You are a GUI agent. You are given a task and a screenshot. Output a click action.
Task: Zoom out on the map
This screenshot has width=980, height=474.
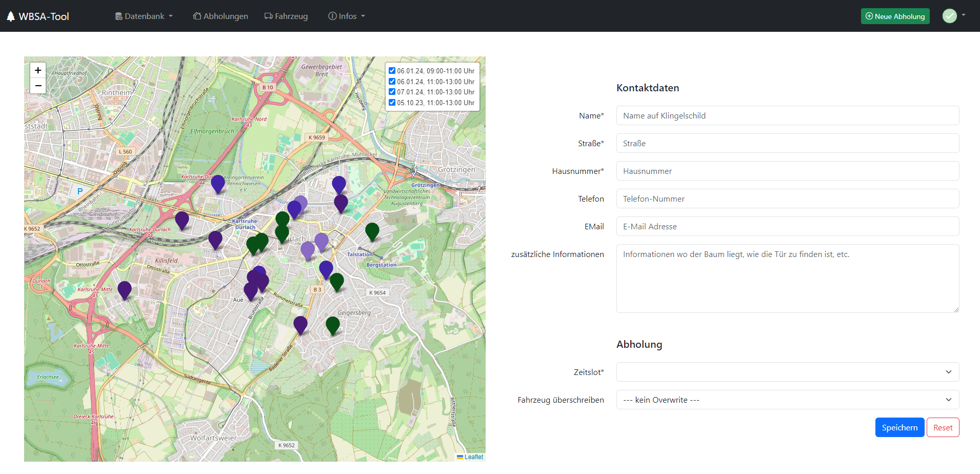pos(38,86)
